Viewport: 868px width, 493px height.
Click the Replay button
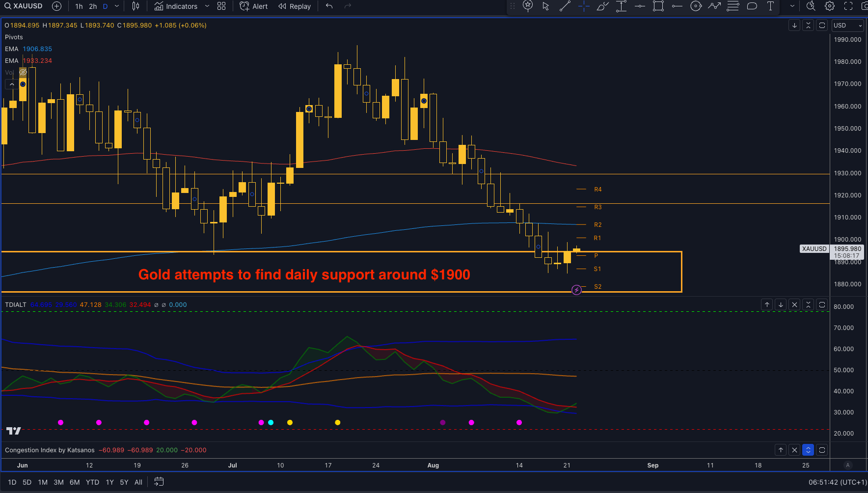(x=295, y=6)
